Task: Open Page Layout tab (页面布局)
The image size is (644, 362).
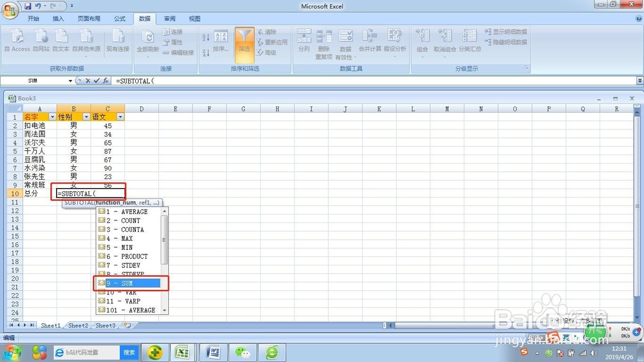Action: (x=89, y=19)
